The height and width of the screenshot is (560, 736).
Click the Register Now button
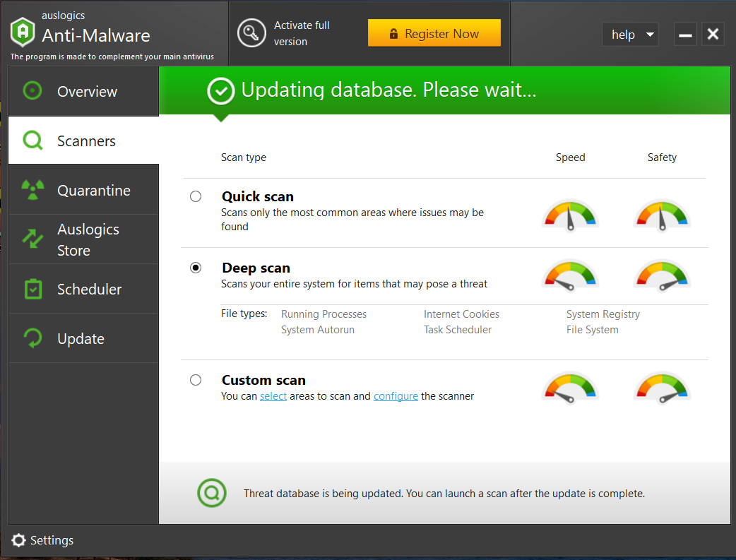pos(434,33)
